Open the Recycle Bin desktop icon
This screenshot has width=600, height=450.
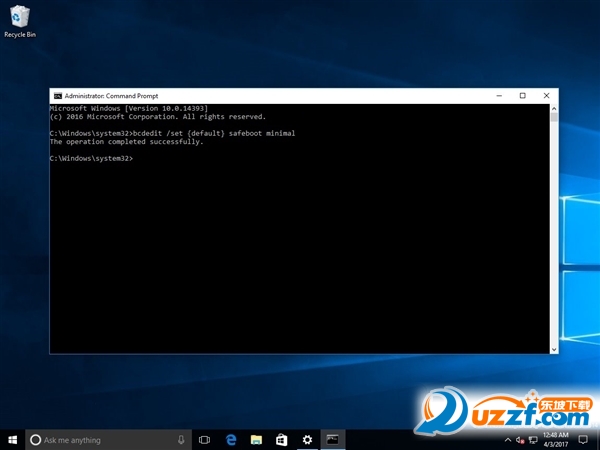pyautogui.click(x=20, y=21)
